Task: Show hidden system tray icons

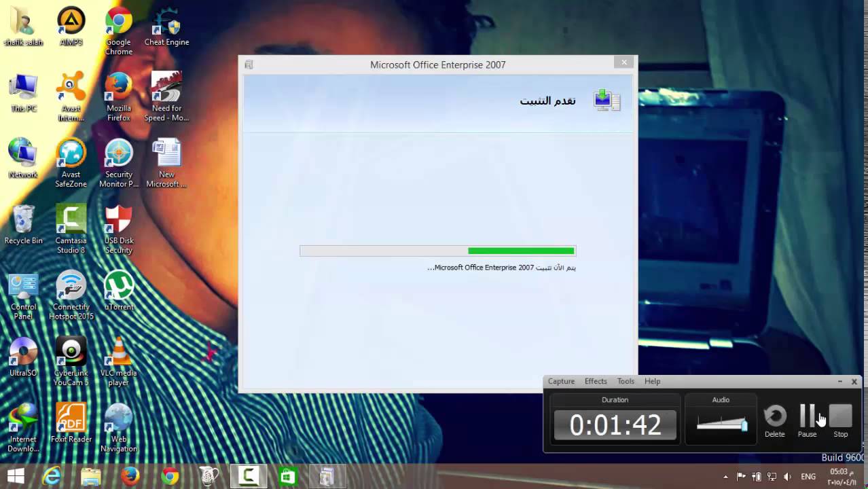Action: [725, 477]
